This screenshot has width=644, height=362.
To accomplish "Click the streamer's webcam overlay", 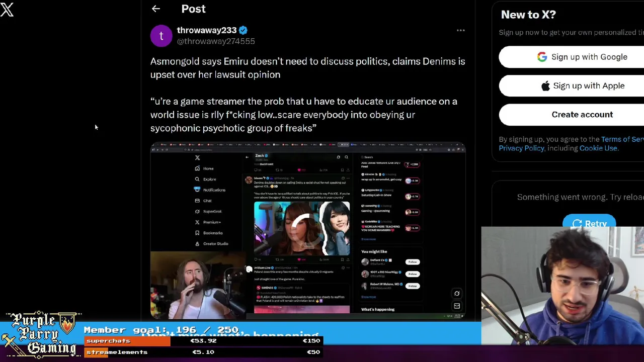I will point(562,286).
